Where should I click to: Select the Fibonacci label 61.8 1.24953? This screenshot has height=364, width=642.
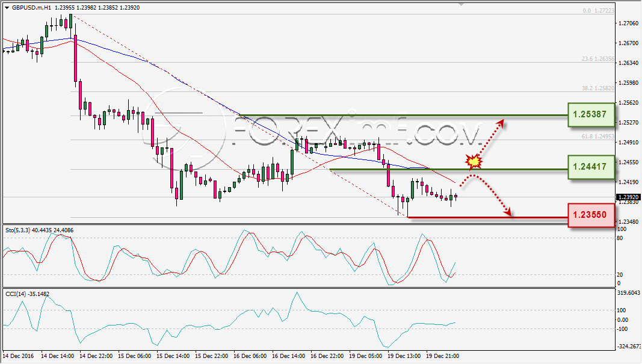click(x=598, y=137)
